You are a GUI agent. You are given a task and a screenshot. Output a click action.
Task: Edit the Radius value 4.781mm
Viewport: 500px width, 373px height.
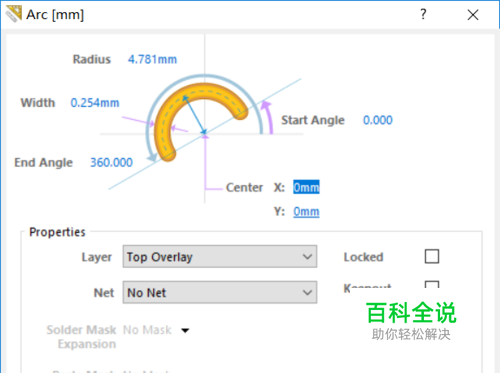click(x=152, y=59)
